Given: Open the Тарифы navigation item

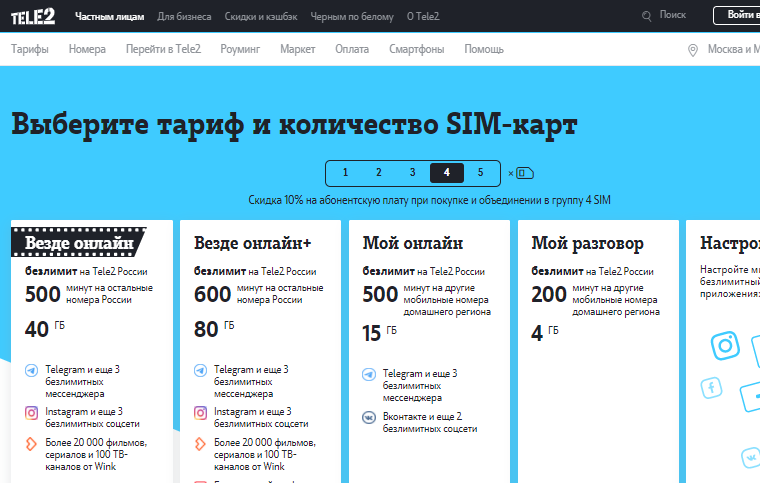Looking at the screenshot, I should pyautogui.click(x=30, y=49).
